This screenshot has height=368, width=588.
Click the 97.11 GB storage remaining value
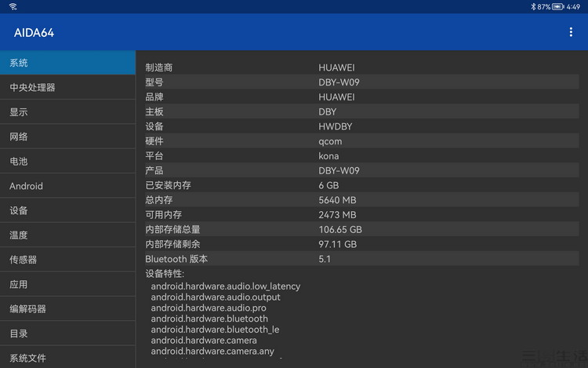(337, 244)
